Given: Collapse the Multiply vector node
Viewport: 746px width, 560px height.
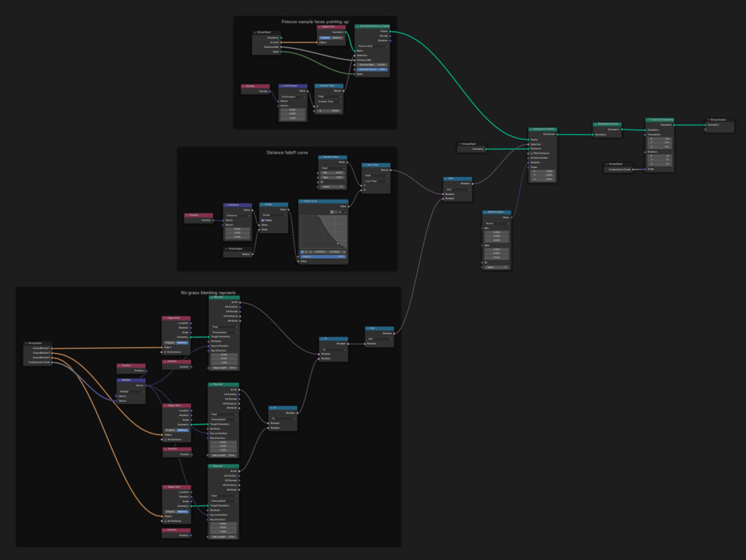Looking at the screenshot, I should tap(119, 380).
